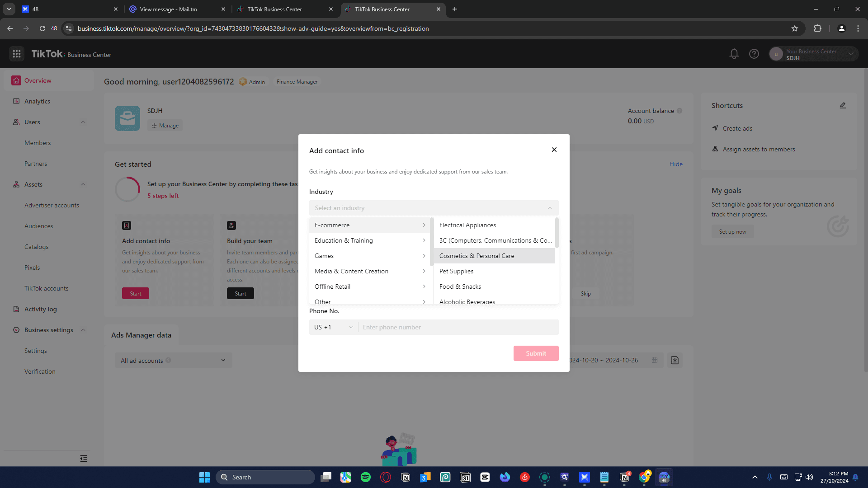Open TikTok accounts in the sidebar
This screenshot has height=488, width=868.
click(46, 288)
